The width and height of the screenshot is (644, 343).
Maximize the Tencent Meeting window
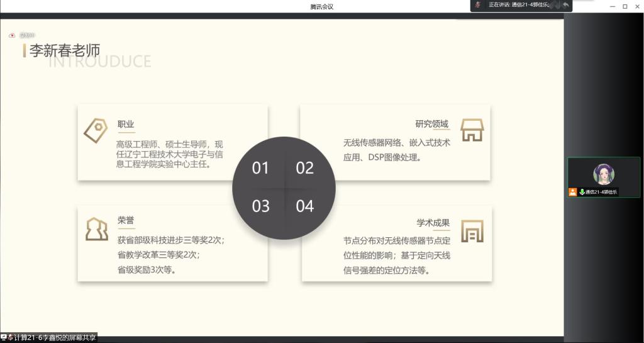(x=625, y=6)
